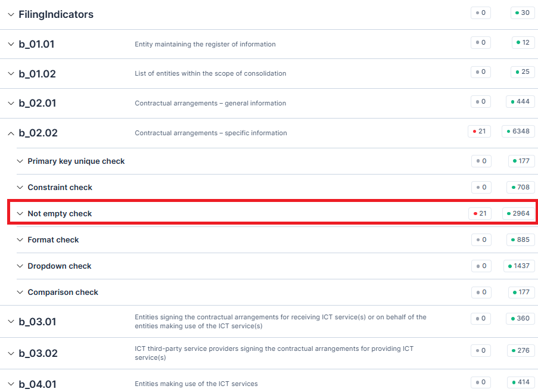The height and width of the screenshot is (392, 538).
Task: Click the green 6348 badge on b_02.02
Action: (518, 131)
